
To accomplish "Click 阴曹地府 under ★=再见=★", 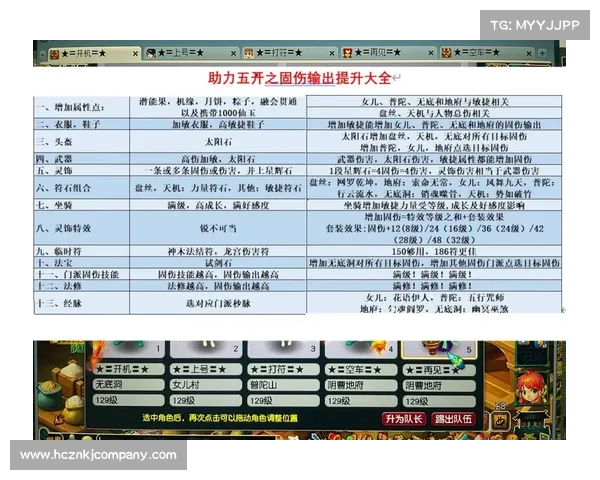I will tap(439, 385).
